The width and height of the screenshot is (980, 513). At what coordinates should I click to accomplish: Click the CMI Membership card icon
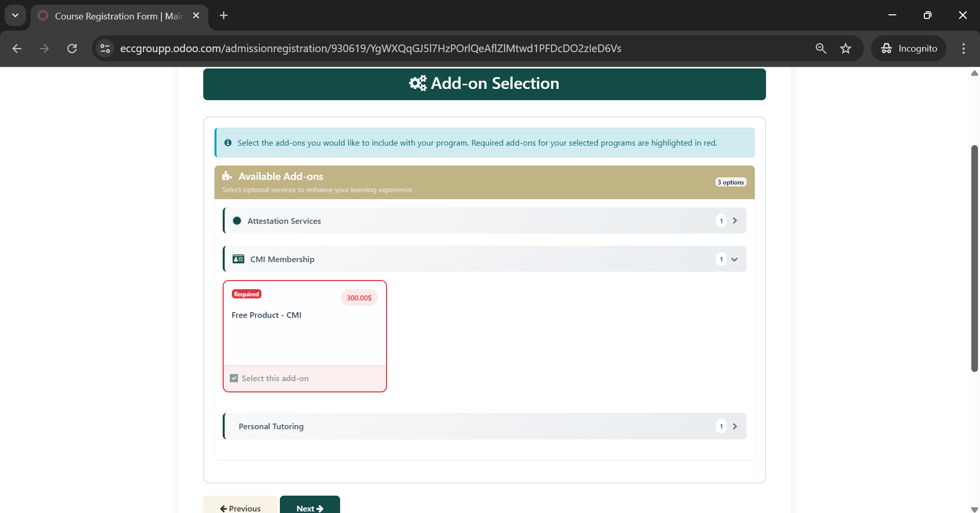click(238, 259)
